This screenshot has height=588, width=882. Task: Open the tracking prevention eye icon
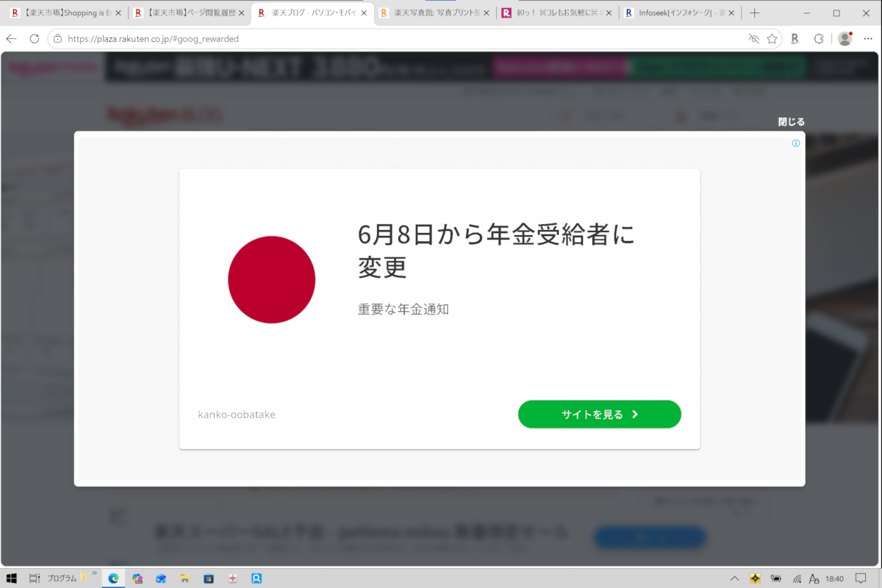[x=753, y=39]
